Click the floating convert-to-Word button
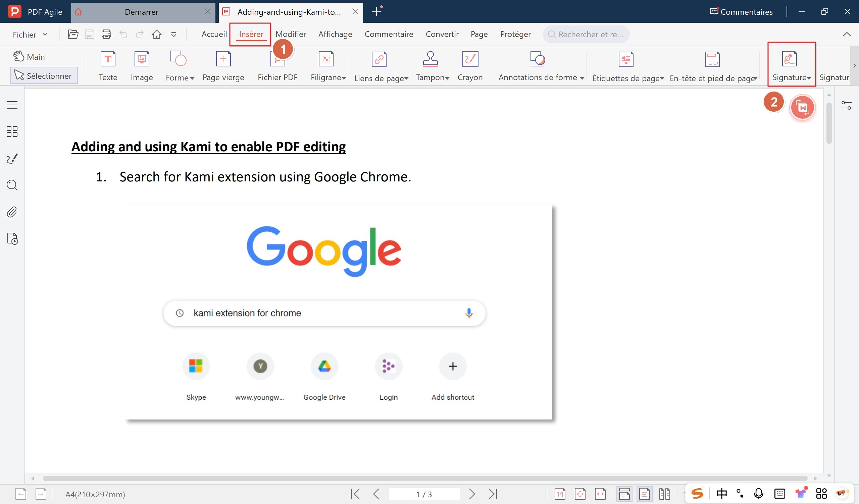Viewport: 859px width, 504px height. 802,108
